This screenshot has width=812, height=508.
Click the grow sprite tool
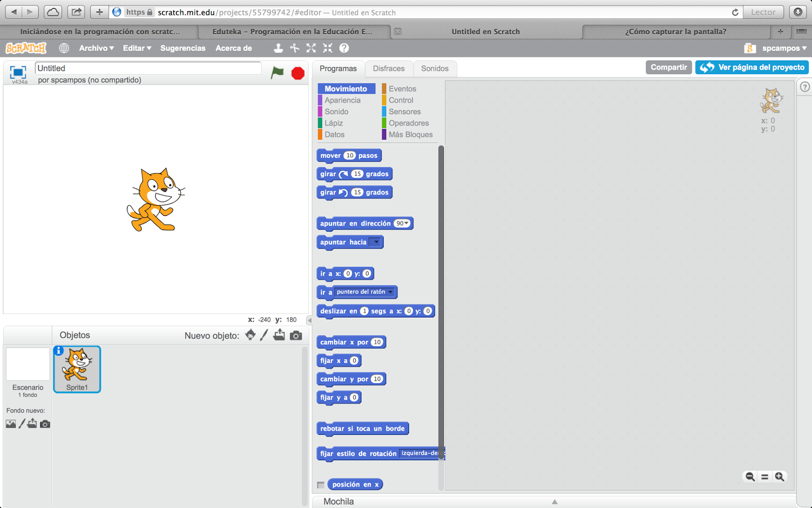point(311,48)
